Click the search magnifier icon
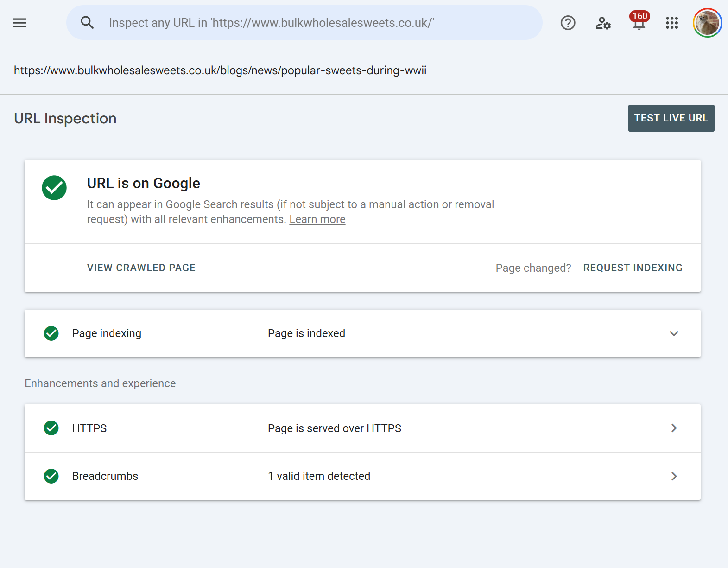728x568 pixels. point(87,23)
